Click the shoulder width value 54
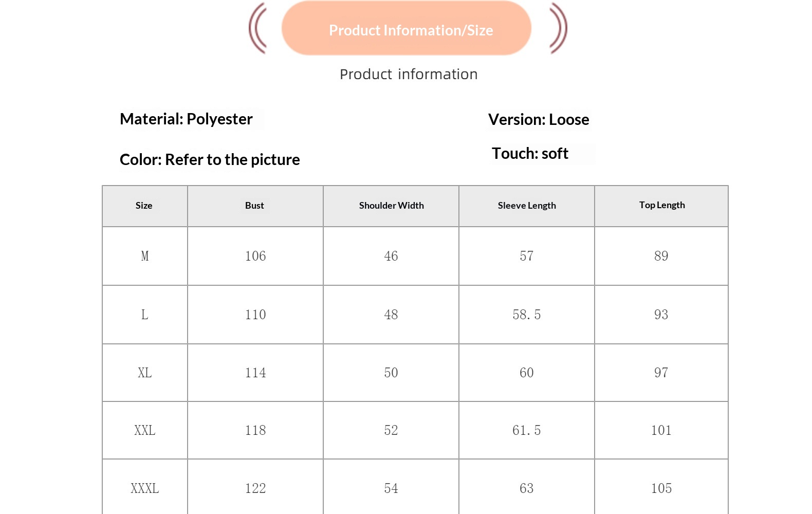The height and width of the screenshot is (514, 812). click(391, 488)
